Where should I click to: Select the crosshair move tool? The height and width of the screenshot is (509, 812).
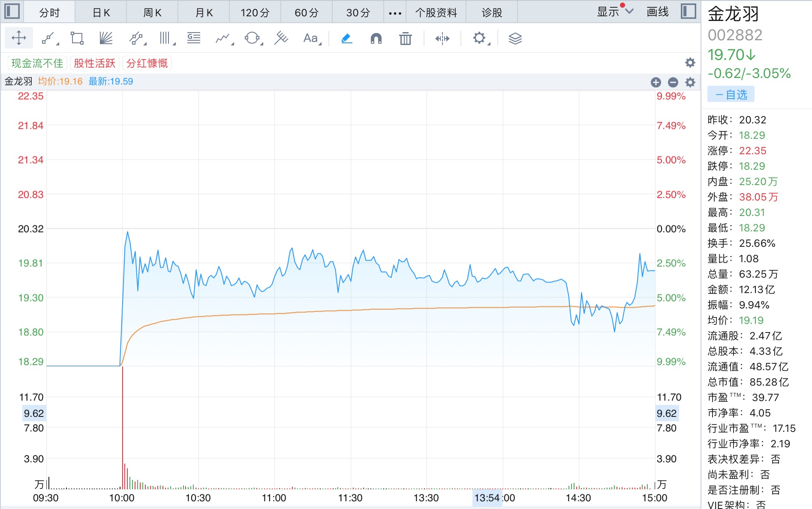pyautogui.click(x=19, y=38)
